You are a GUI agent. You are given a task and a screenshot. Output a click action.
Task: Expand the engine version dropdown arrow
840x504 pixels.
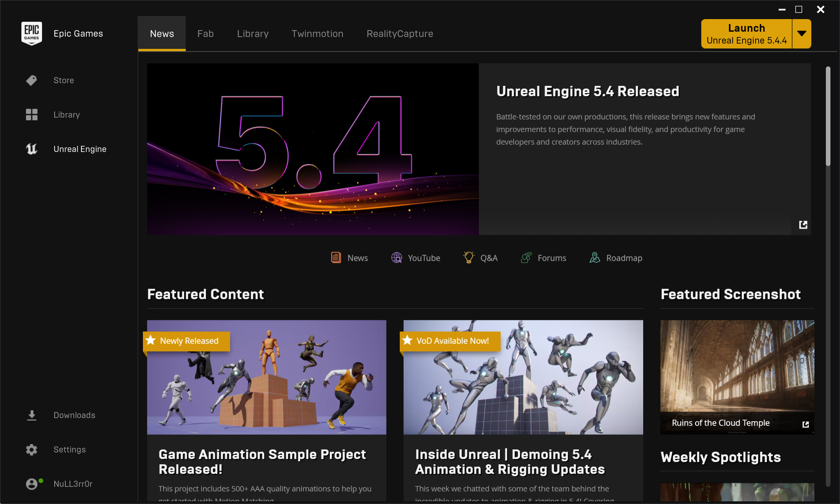(801, 34)
